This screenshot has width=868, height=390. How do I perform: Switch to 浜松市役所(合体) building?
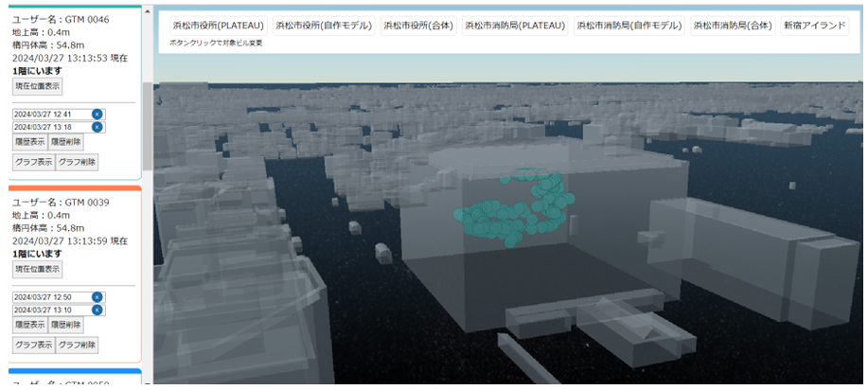(x=419, y=27)
